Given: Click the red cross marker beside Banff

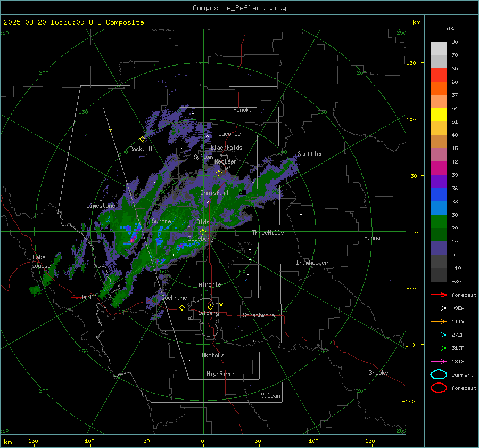Looking at the screenshot, I should click(76, 297).
